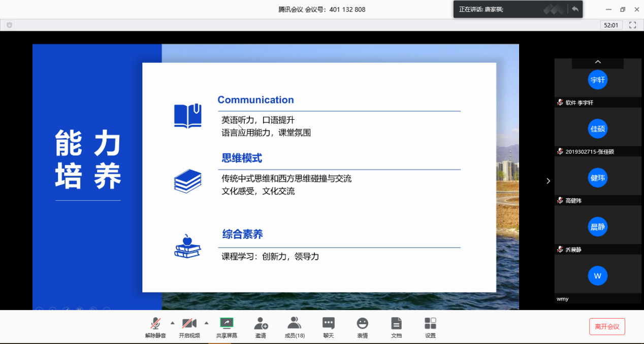
Task: Open the emoji reactions (表情) menu
Action: click(x=362, y=327)
